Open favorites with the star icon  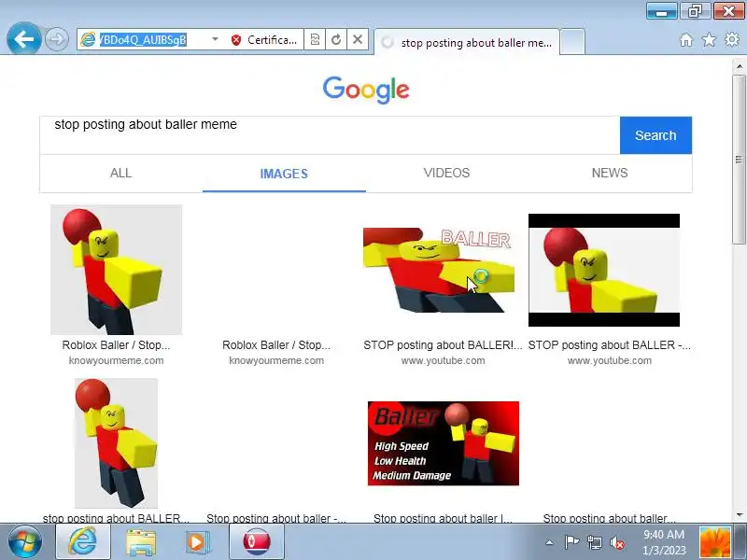pyautogui.click(x=709, y=40)
